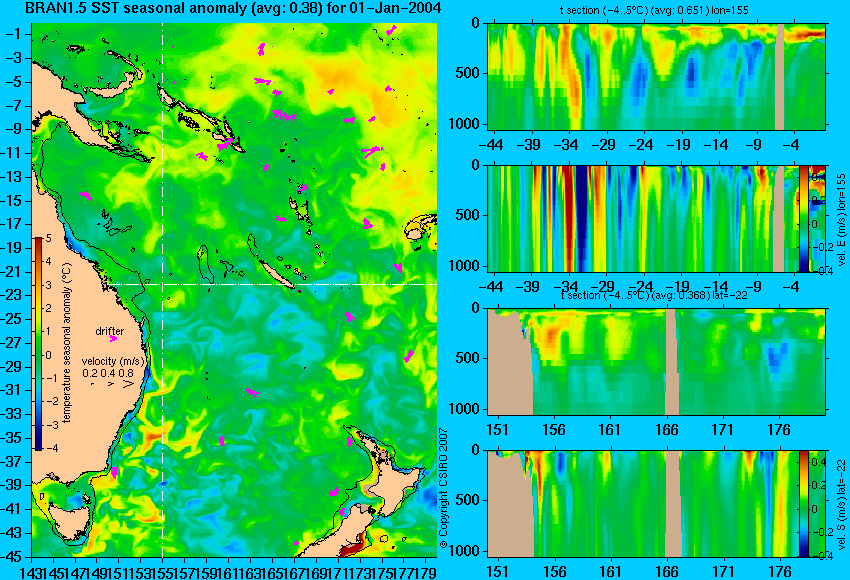Screen dimensions: 850x580
Task: Click the 't section ... lat=-22' title
Action: (654, 295)
